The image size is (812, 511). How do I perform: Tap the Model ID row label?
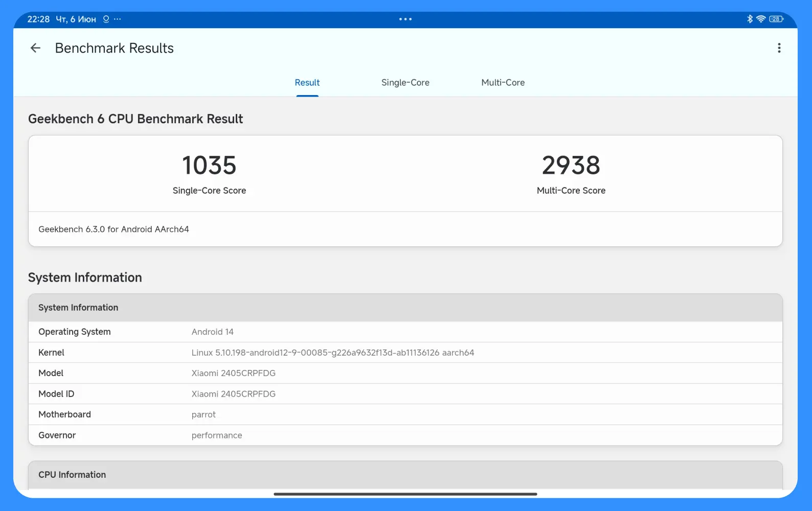pos(56,394)
